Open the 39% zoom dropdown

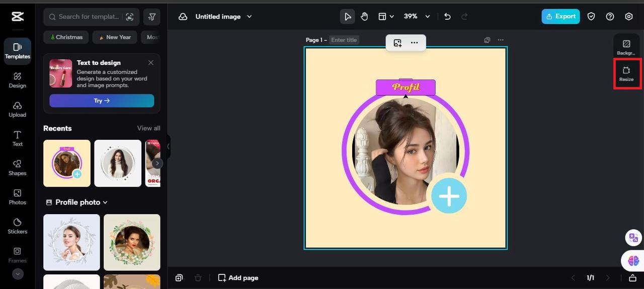(x=417, y=17)
